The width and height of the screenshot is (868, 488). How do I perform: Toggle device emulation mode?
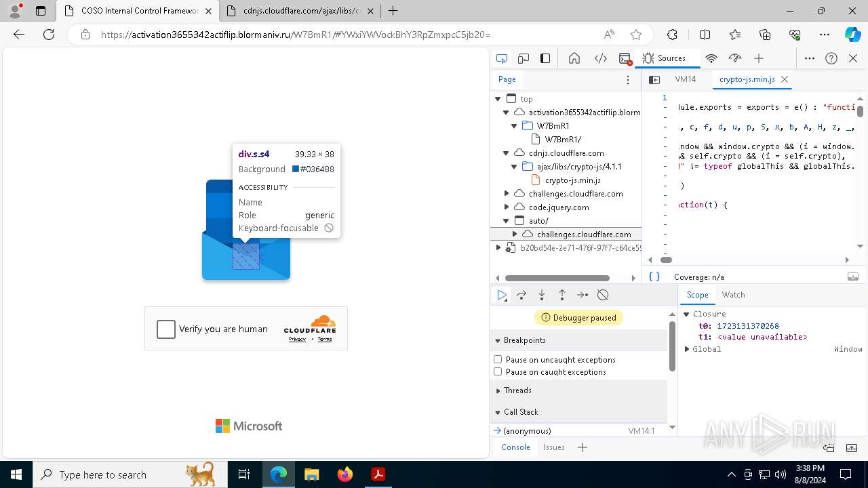coord(524,58)
